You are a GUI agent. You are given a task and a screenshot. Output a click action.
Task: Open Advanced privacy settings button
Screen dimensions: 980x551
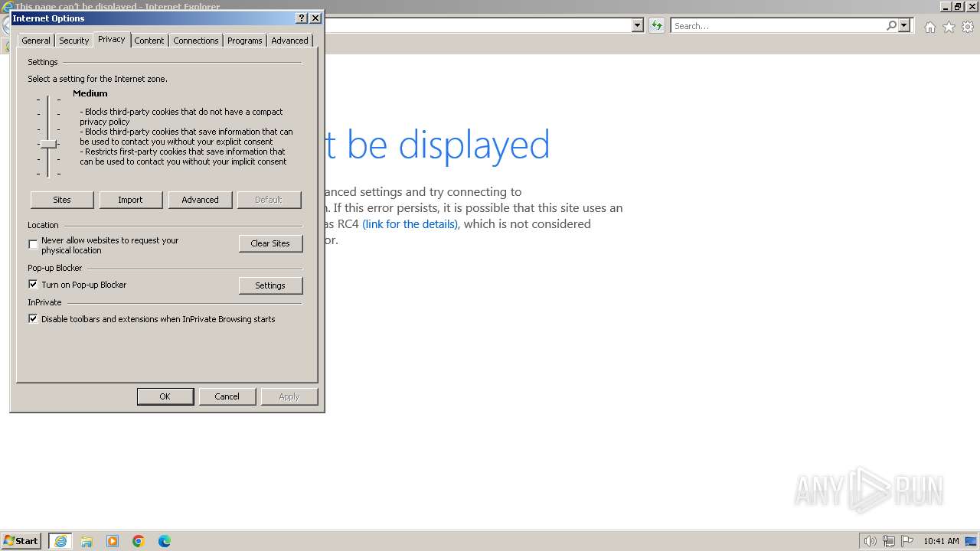coord(200,200)
